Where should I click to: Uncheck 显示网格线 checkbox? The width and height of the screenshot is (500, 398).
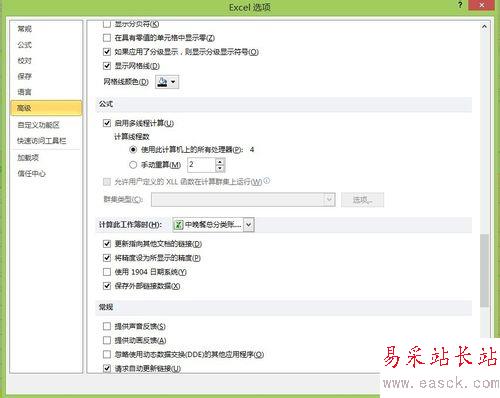pyautogui.click(x=107, y=66)
